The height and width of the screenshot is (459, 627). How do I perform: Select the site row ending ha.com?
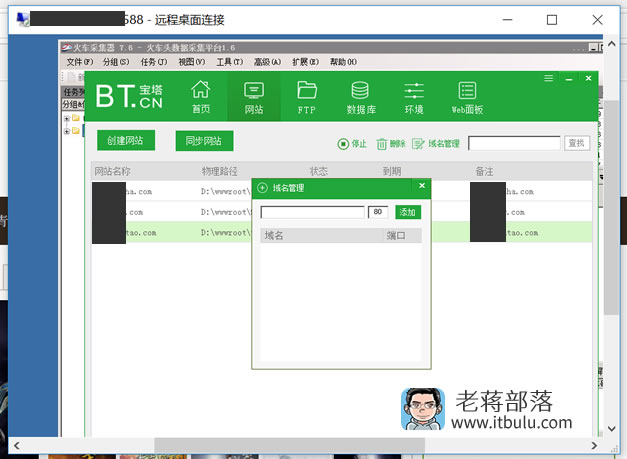(342, 192)
